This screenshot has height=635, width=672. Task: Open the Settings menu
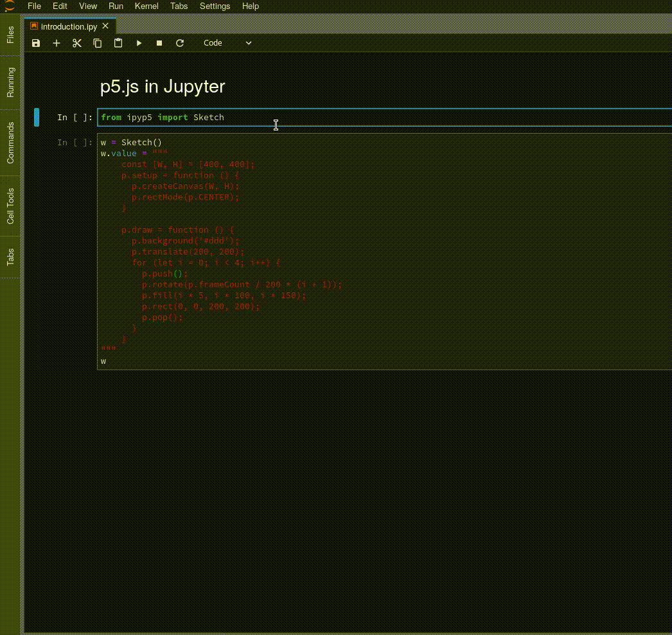[215, 6]
